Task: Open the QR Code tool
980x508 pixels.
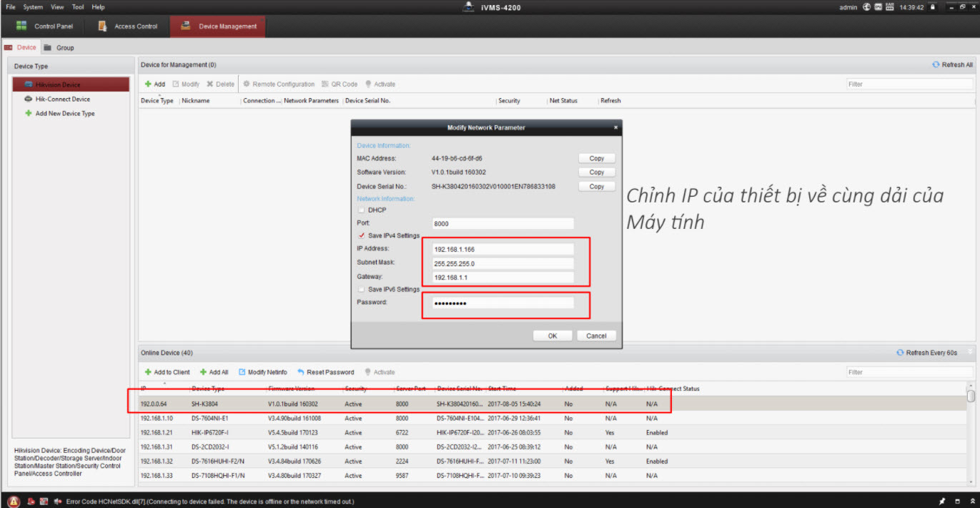Action: pyautogui.click(x=325, y=84)
